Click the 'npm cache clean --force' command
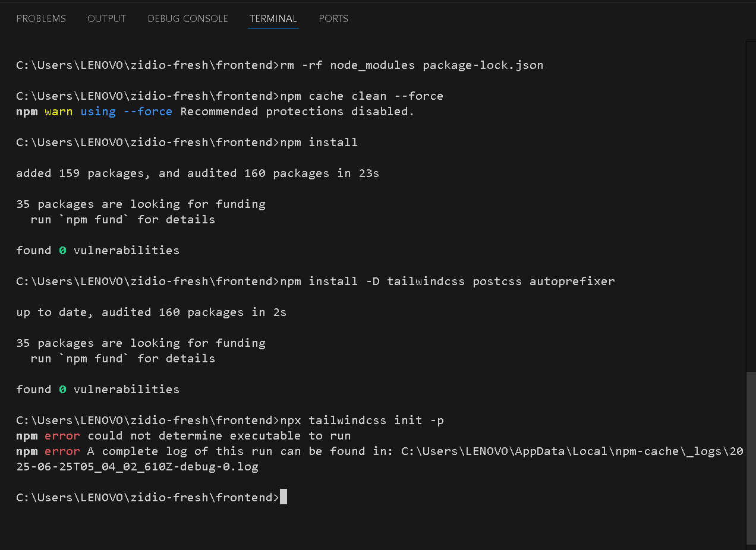The height and width of the screenshot is (550, 756). pos(361,96)
